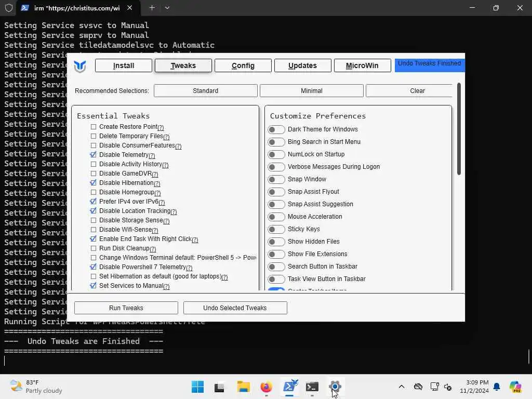Apply Minimal recommended selections
Viewport: 532px width, 399px height.
(x=312, y=90)
